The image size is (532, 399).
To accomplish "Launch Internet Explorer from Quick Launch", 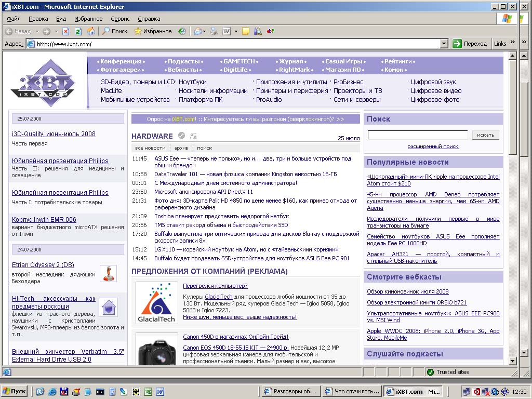I will click(52, 392).
